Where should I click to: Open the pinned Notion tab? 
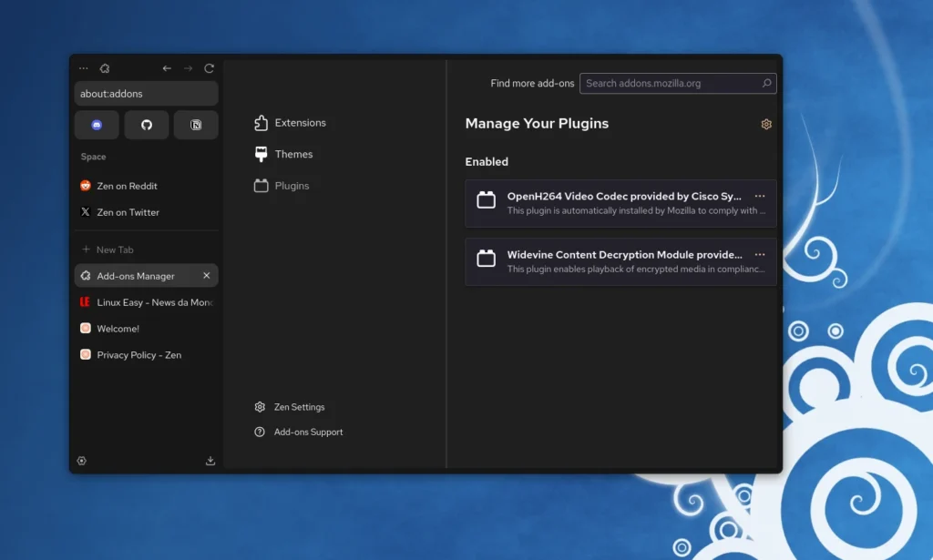click(196, 125)
